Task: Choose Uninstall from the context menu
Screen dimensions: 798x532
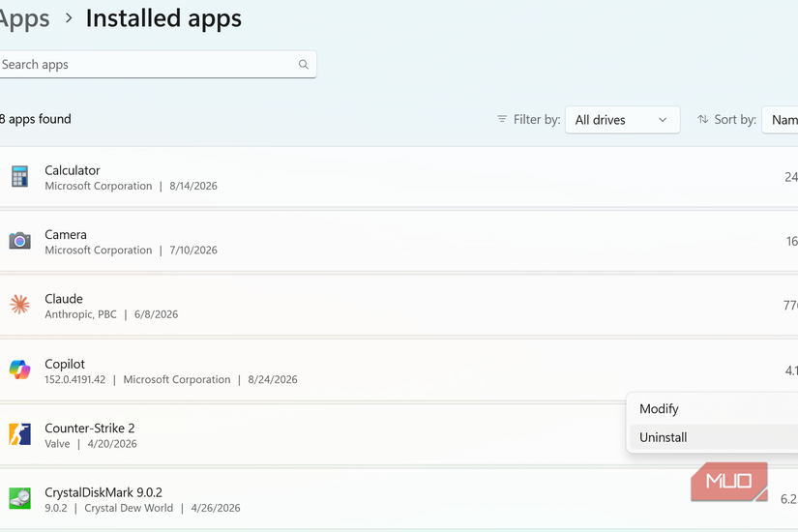Action: coord(714,437)
